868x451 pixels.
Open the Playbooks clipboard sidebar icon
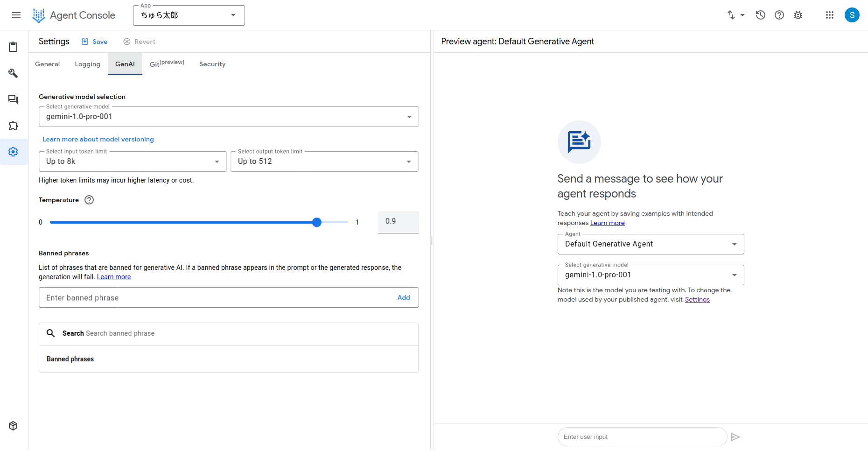[x=14, y=47]
